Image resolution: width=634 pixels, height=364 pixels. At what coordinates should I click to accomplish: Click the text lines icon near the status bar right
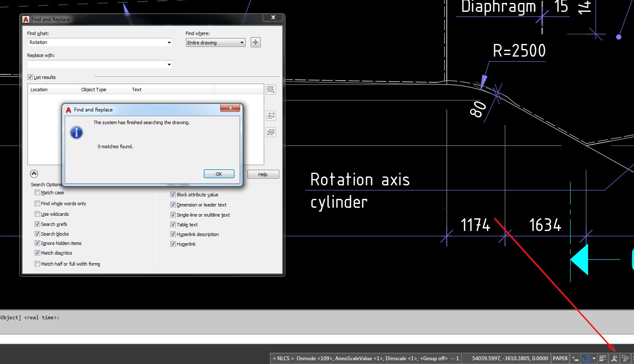[602, 358]
